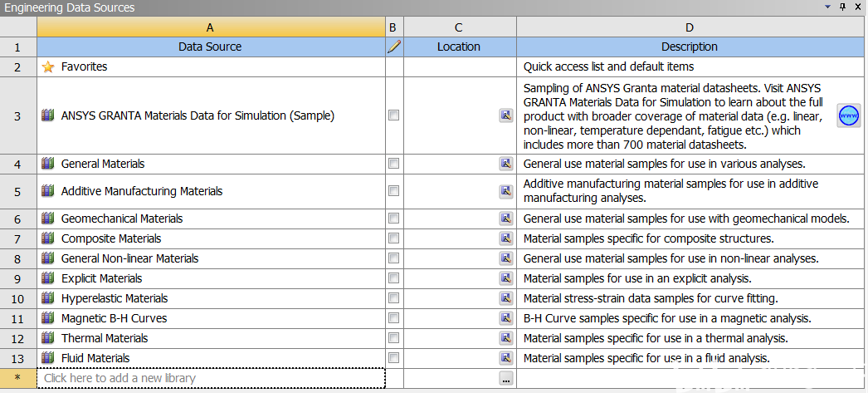Click location icon for Composite Materials row
The height and width of the screenshot is (393, 868).
tap(506, 238)
